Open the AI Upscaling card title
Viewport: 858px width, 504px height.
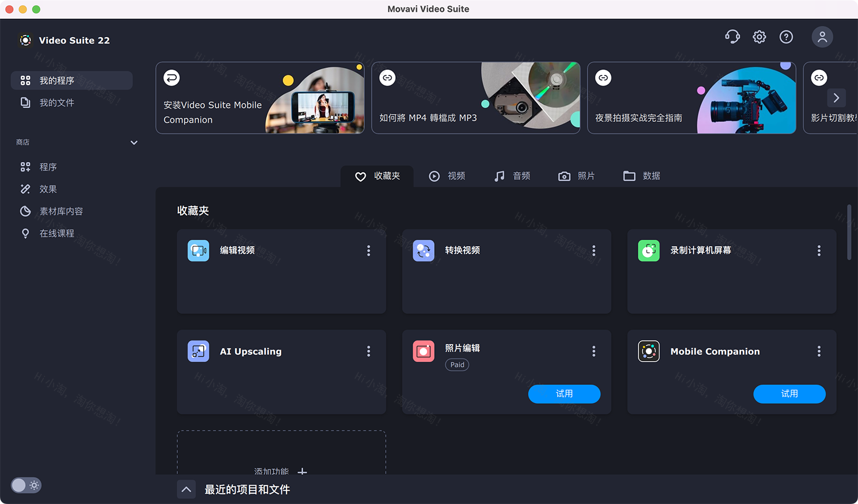[251, 351]
